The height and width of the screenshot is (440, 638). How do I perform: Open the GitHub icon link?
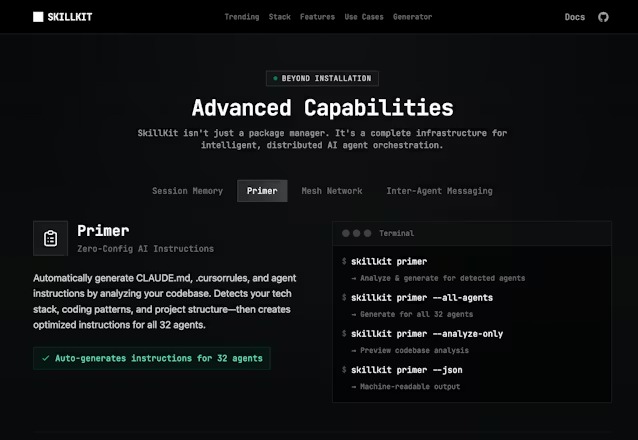tap(603, 17)
